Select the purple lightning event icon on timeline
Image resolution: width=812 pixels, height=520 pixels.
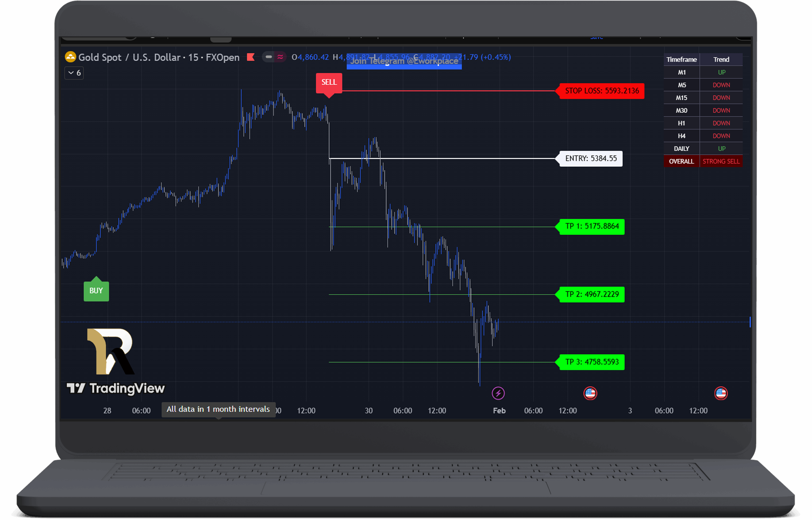click(499, 393)
